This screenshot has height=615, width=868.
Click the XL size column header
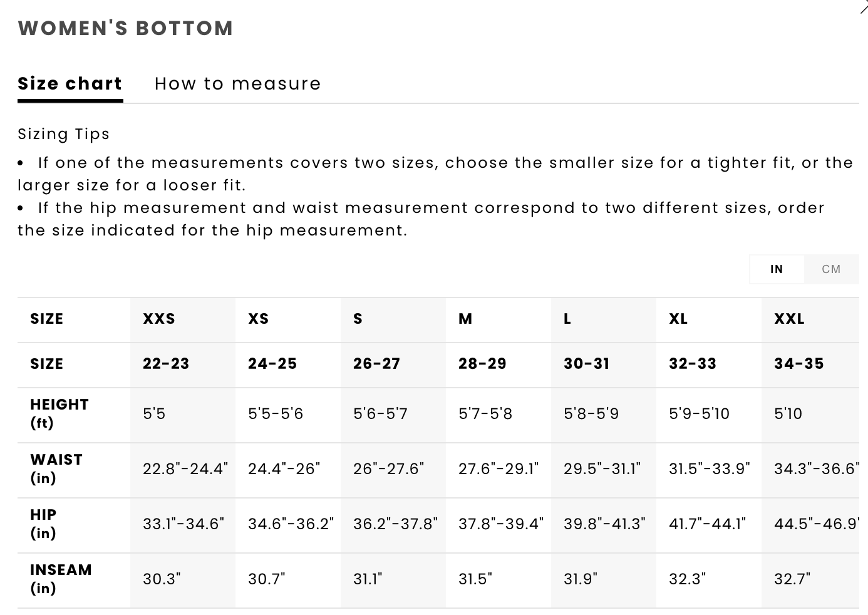(678, 319)
